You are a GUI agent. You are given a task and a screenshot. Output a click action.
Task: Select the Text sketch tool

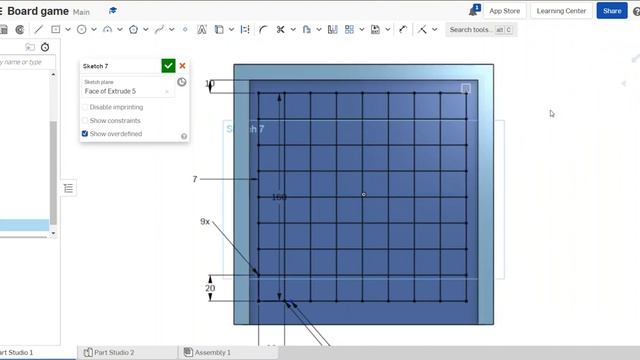[202, 29]
